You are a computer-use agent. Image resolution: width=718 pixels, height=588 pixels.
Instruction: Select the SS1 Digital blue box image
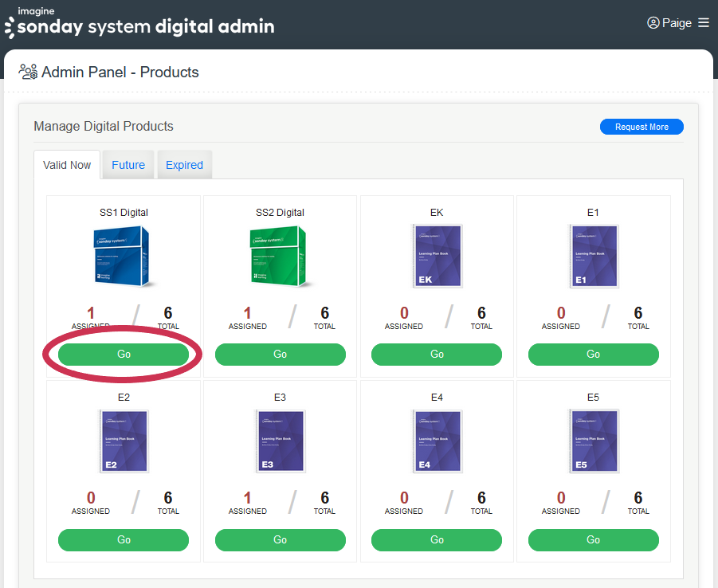(x=123, y=256)
